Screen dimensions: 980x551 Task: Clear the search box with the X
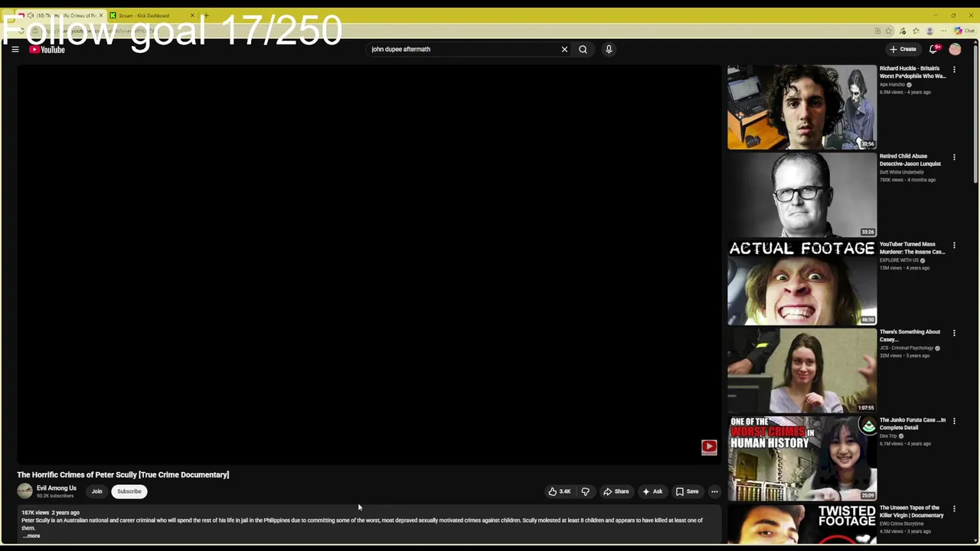coord(564,49)
